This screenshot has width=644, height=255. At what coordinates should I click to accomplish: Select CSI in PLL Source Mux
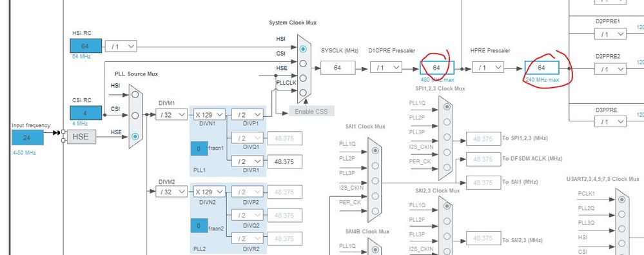(x=135, y=116)
